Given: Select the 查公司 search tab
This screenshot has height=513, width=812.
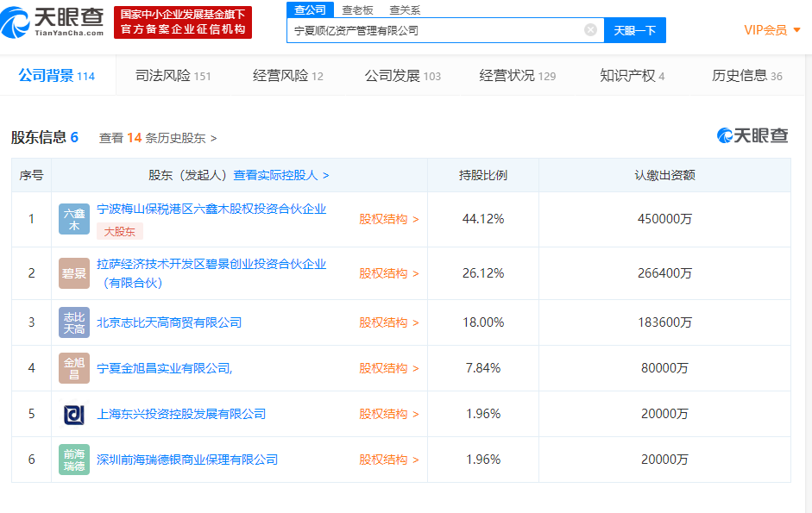Looking at the screenshot, I should point(310,9).
